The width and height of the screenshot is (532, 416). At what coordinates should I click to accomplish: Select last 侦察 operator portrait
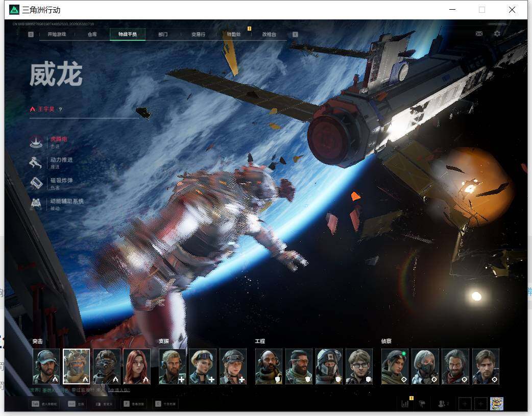click(486, 366)
